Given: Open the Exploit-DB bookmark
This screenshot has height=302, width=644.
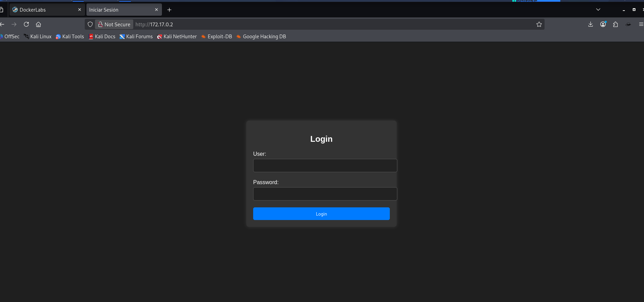Looking at the screenshot, I should click(217, 37).
